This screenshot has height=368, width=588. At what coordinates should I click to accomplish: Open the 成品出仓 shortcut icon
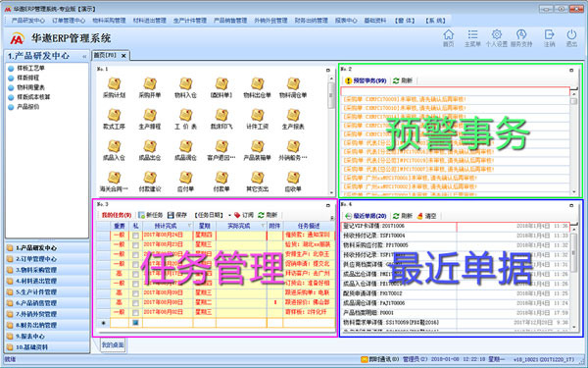click(x=150, y=150)
